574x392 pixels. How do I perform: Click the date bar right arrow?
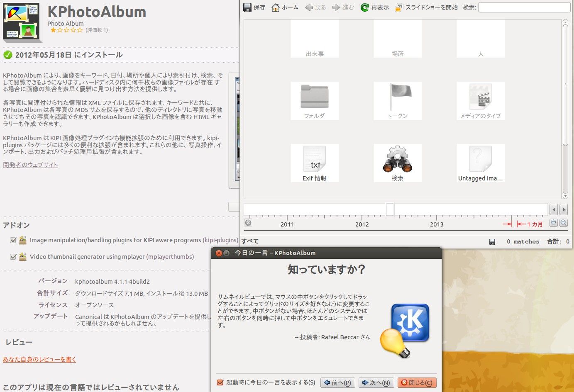tap(563, 209)
